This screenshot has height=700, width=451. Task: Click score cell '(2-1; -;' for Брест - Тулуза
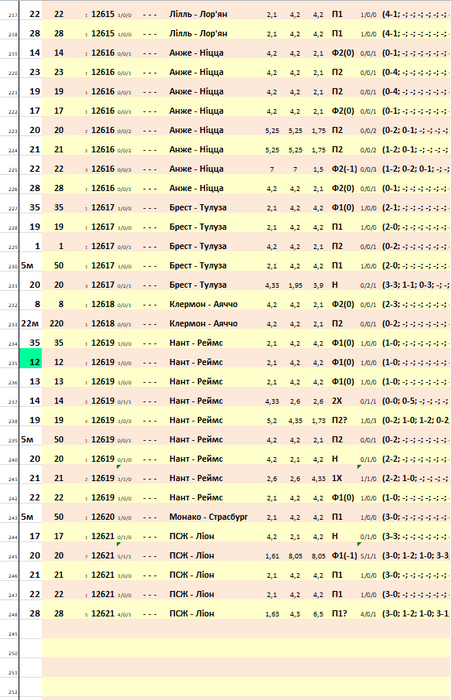416,208
